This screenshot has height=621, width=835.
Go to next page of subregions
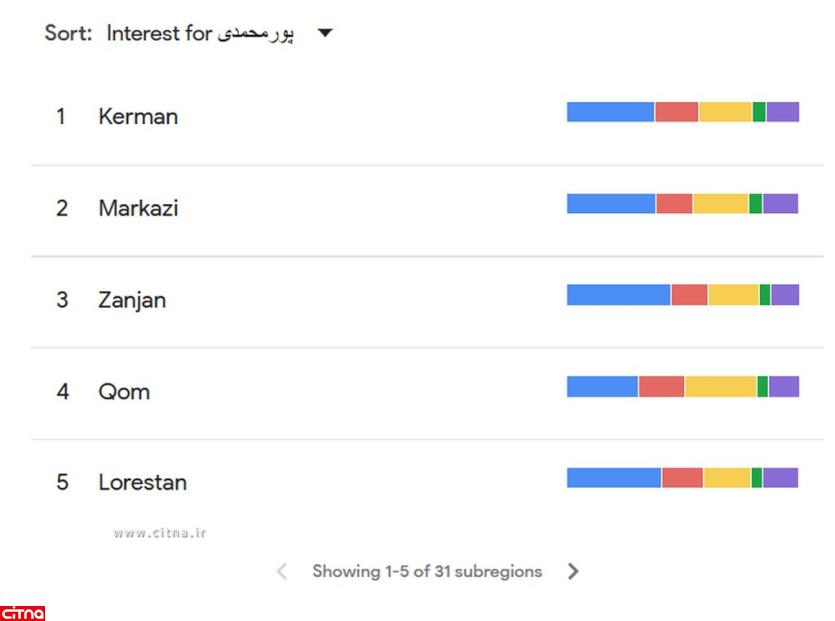click(x=573, y=572)
